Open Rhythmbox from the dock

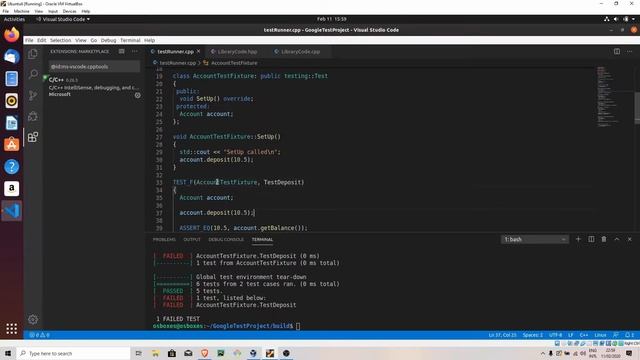pyautogui.click(x=11, y=100)
